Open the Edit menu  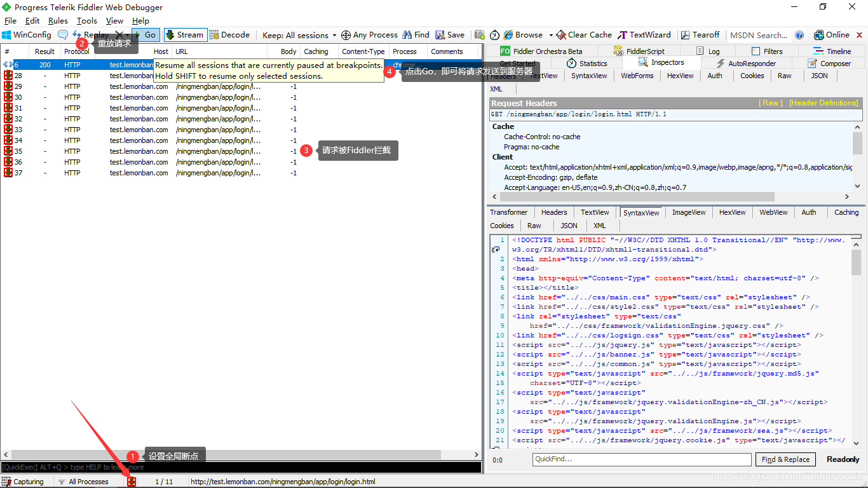(x=32, y=21)
